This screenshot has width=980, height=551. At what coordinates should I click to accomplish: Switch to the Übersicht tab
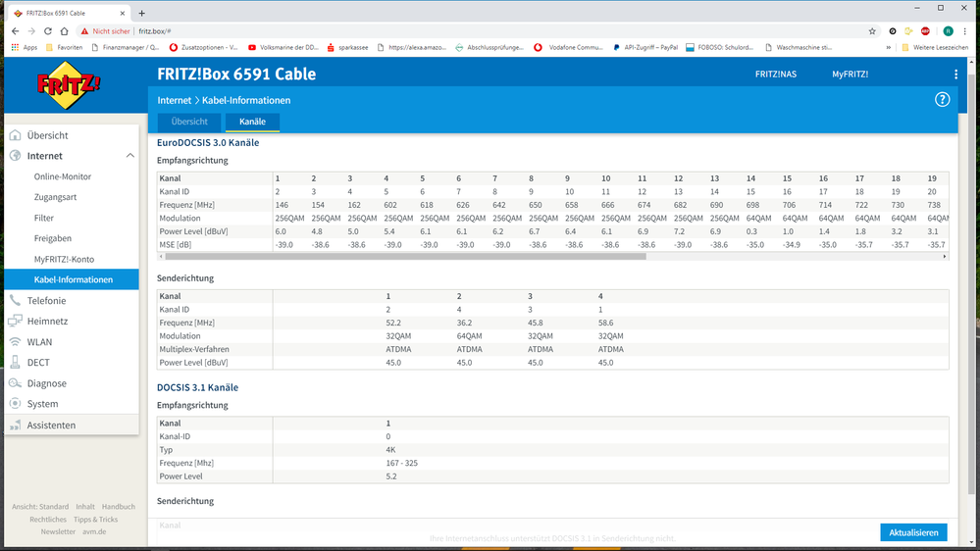point(189,122)
